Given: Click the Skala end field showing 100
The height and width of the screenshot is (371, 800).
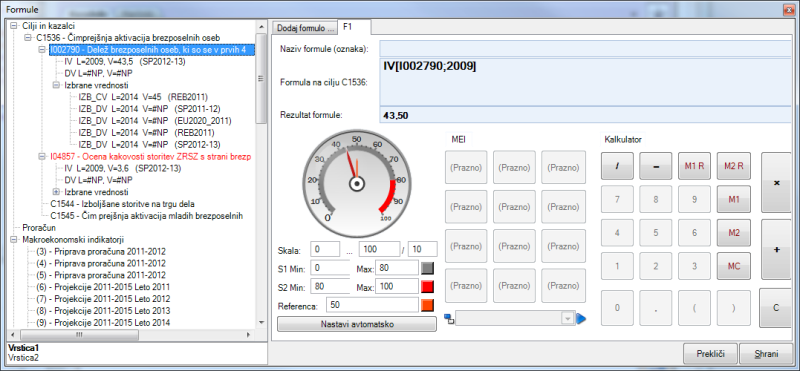Looking at the screenshot, I should pos(379,250).
